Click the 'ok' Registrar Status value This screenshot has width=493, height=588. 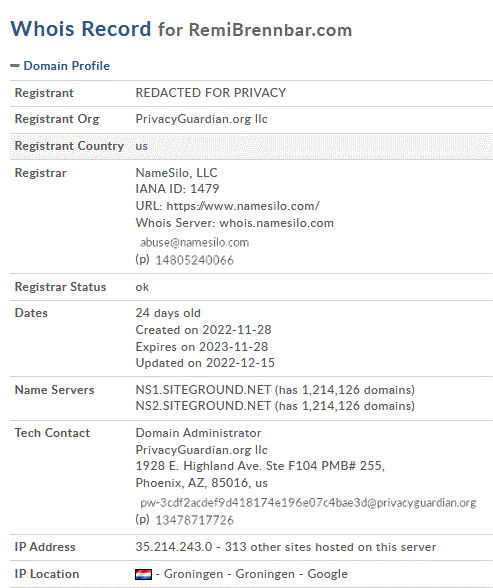tap(142, 287)
